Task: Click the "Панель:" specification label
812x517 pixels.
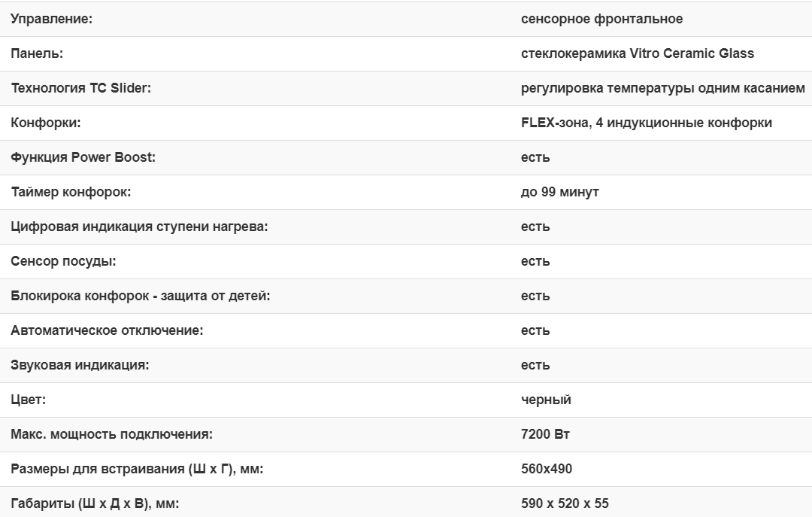Action: pos(37,53)
